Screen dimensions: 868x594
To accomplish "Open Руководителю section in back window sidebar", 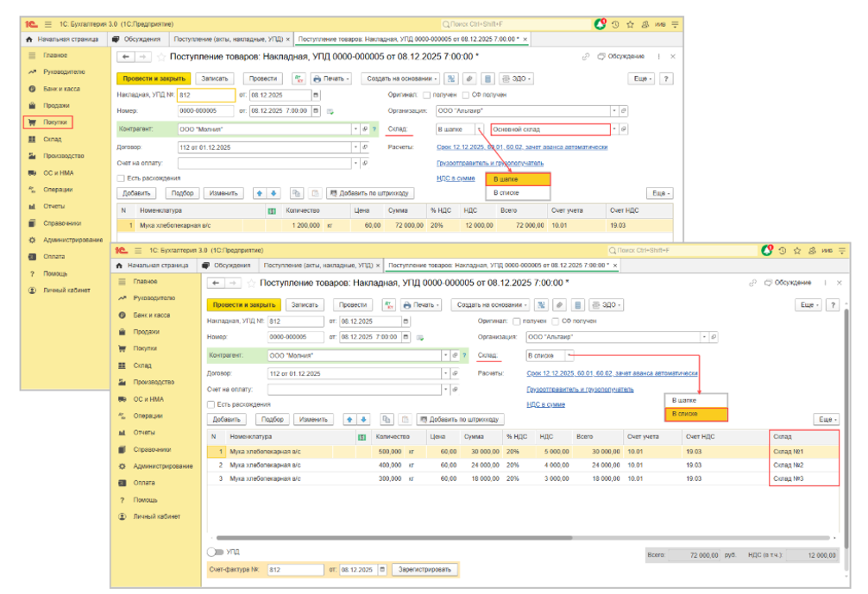I will point(56,72).
